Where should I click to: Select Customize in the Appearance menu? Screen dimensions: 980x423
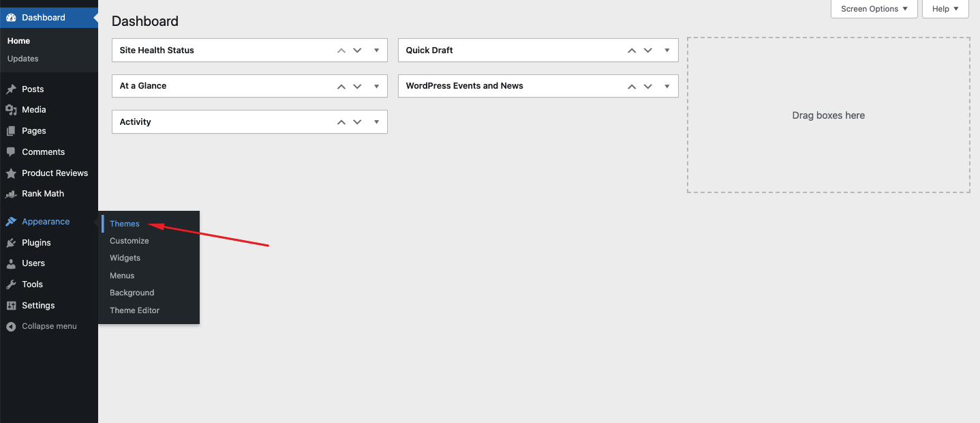point(129,240)
